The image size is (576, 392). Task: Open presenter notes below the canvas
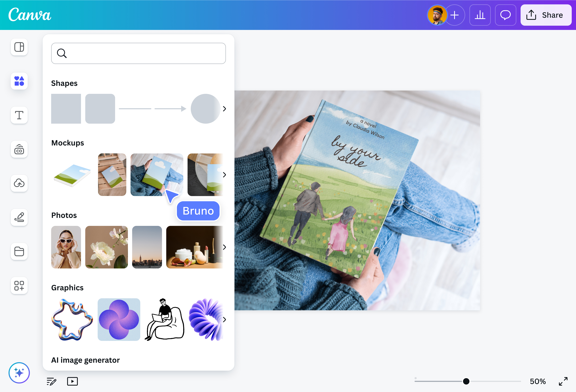click(x=51, y=381)
